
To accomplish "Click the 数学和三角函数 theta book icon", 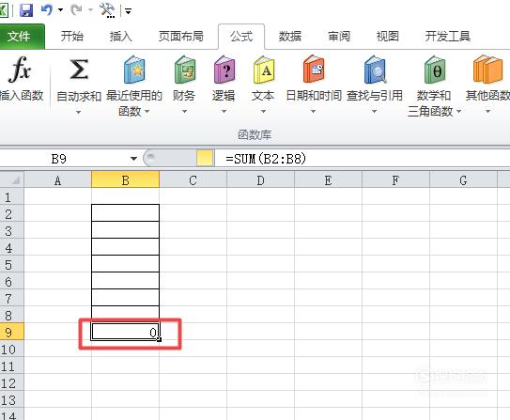I will [x=435, y=70].
